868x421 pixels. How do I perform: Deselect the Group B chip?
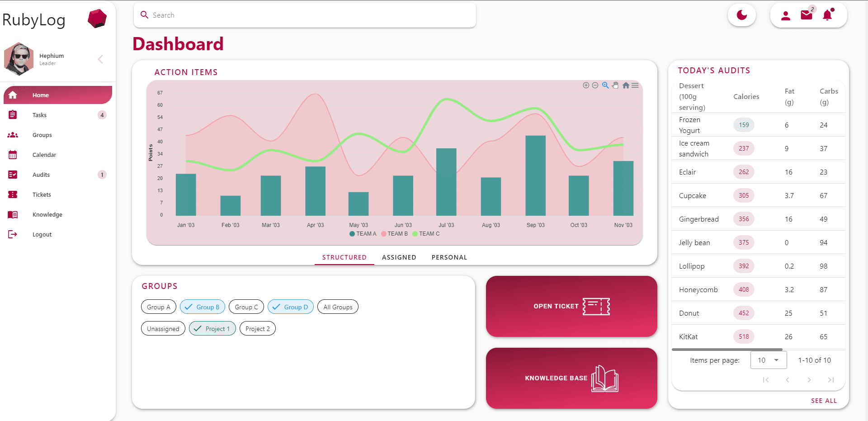pyautogui.click(x=203, y=307)
